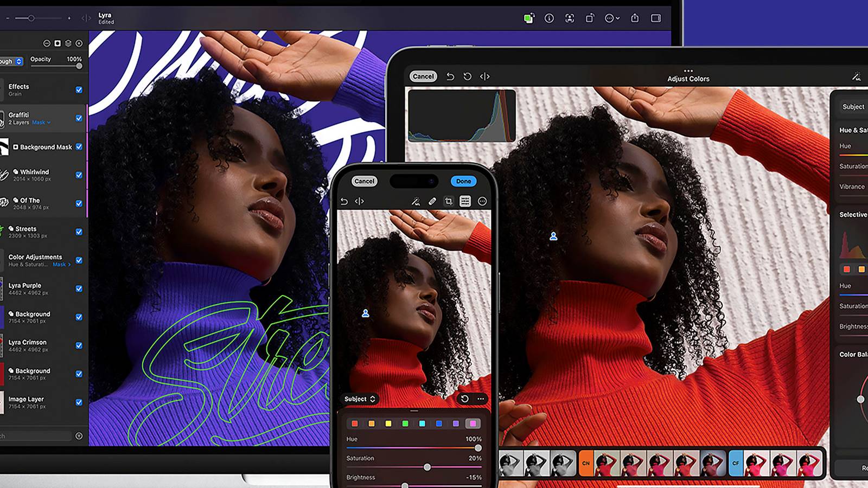Tap the ML enhance wand on iPad
The width and height of the screenshot is (868, 488).
pyautogui.click(x=856, y=76)
